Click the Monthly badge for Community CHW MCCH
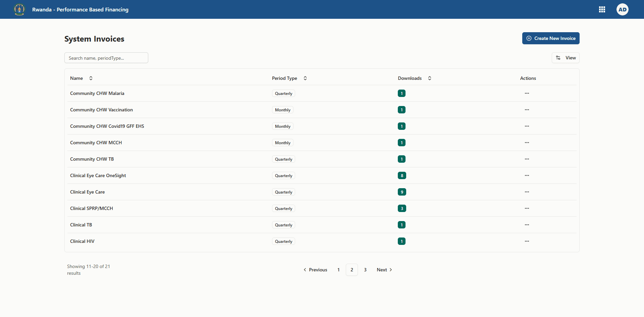644x317 pixels. [x=282, y=143]
